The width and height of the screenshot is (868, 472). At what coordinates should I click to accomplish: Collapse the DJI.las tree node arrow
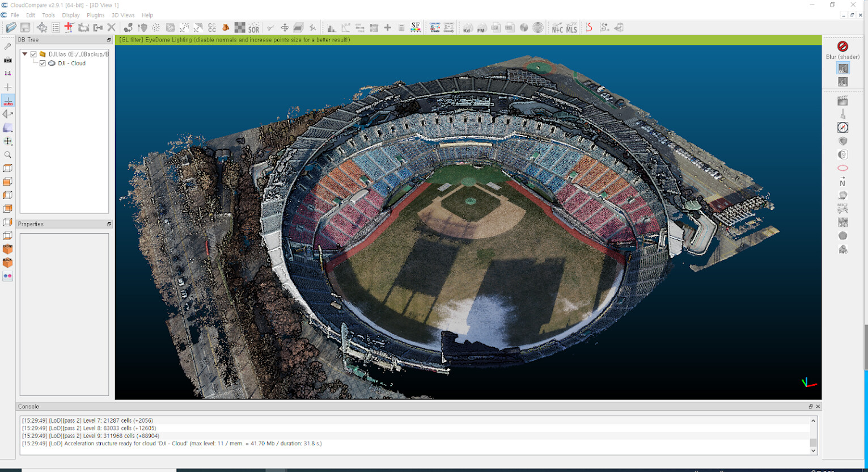click(25, 54)
